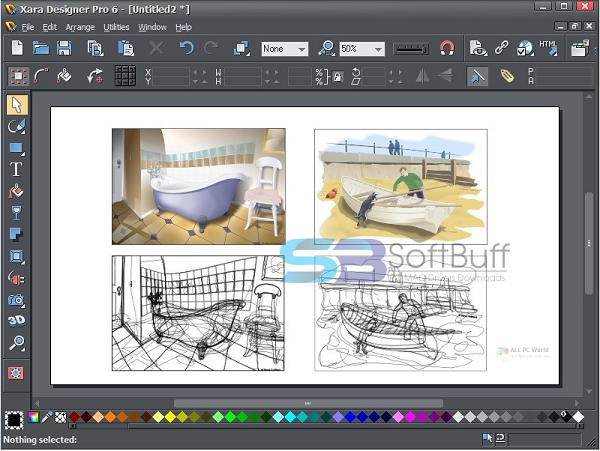Open the File menu
Viewport: 600px width, 451px height.
coord(28,27)
